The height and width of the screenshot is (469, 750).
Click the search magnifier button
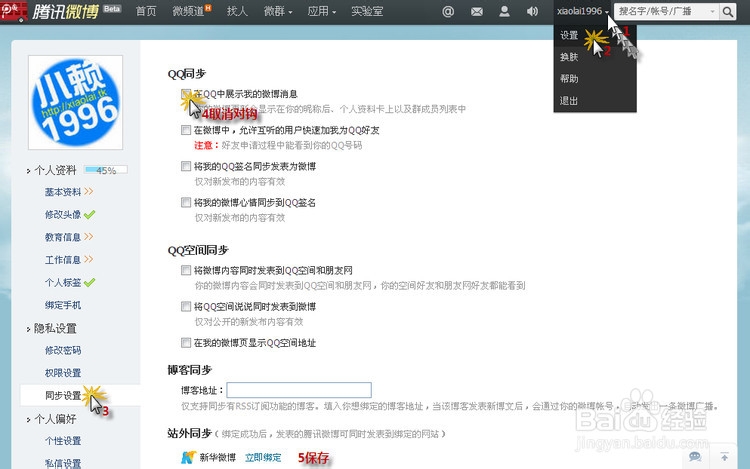click(728, 11)
